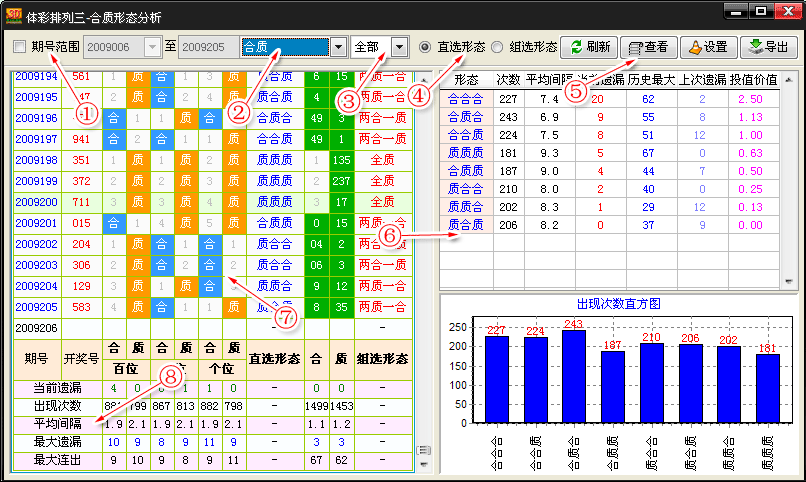Enable the 期号范围 checkbox
806x482 pixels.
(x=20, y=47)
